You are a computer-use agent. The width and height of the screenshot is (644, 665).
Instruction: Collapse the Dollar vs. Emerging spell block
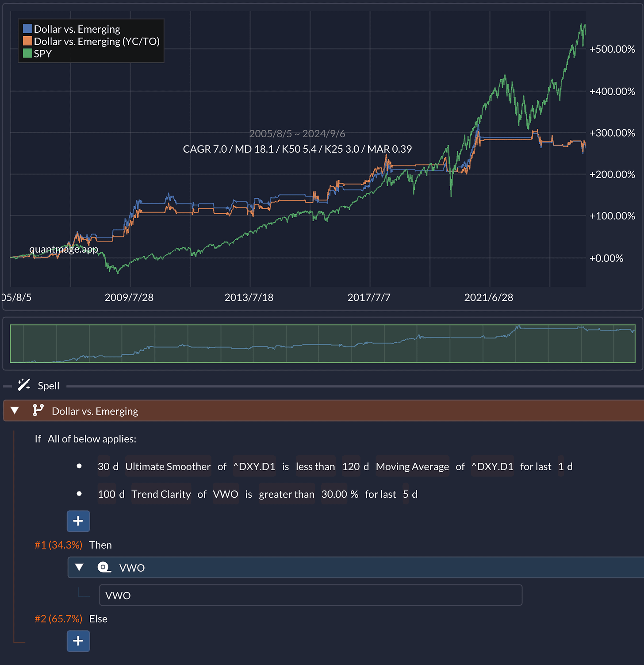coord(15,411)
